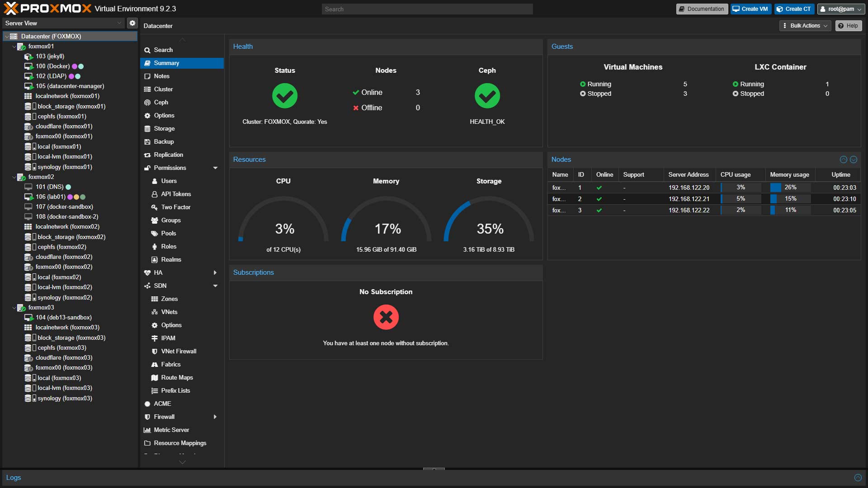Screen dimensions: 868x488
Task: Click the API Tokens user icon
Action: [x=155, y=194]
